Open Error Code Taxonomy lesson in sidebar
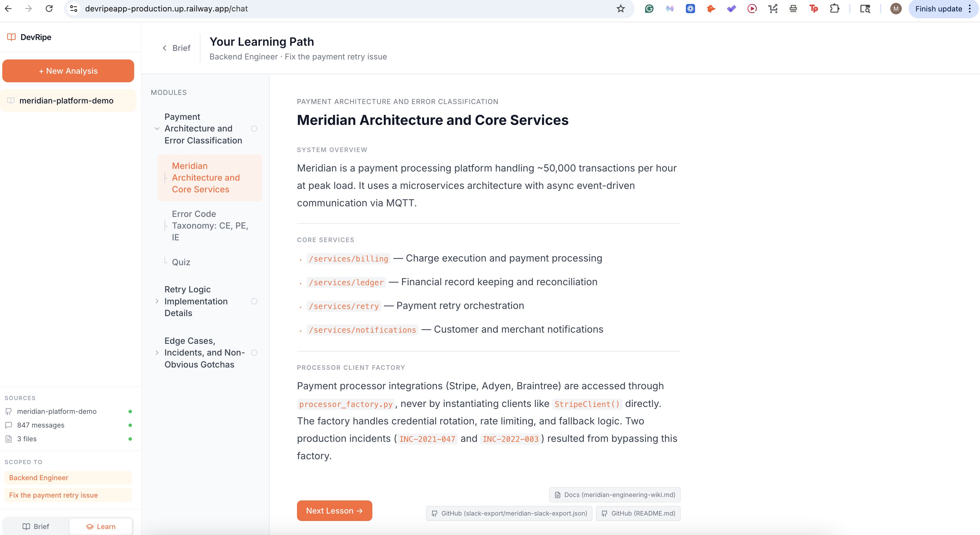 click(210, 225)
